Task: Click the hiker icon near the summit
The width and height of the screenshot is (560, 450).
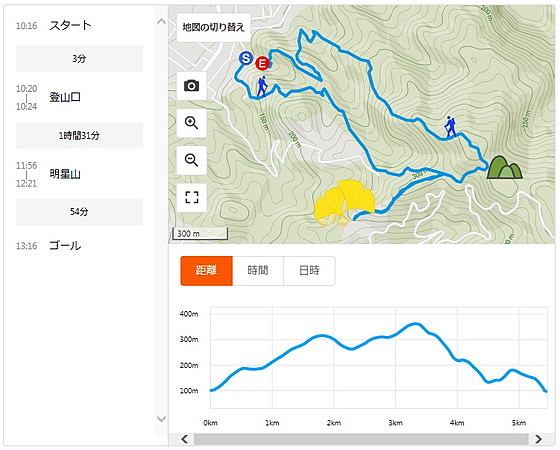Action: [450, 127]
